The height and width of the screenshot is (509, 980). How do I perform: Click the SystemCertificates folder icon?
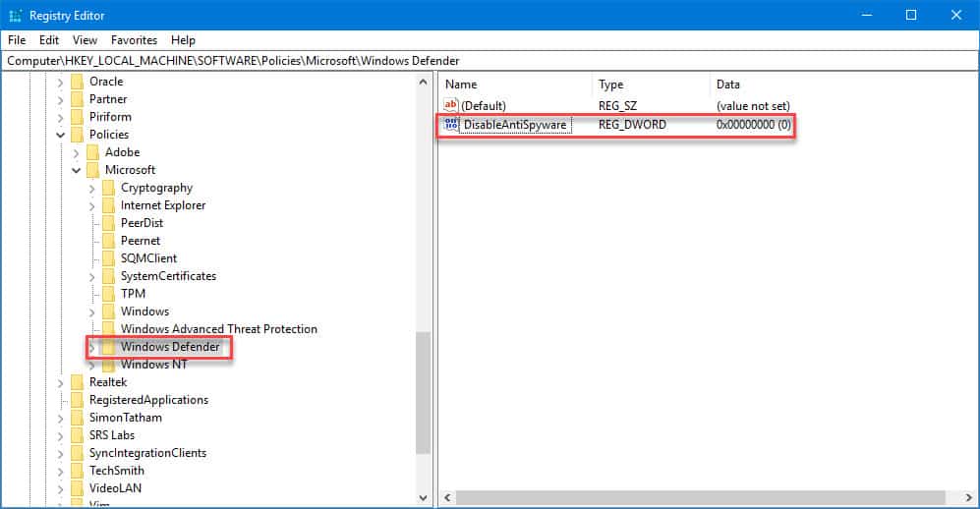tap(109, 276)
